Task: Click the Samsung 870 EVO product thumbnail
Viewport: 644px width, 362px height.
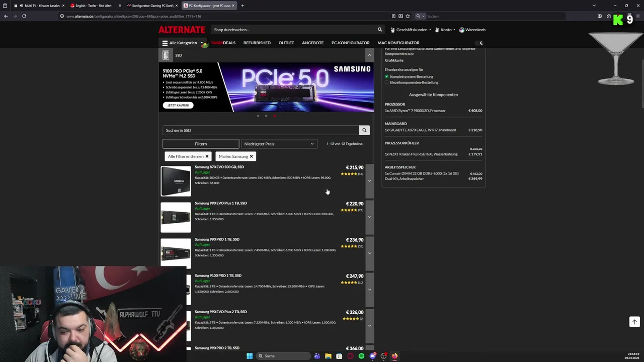Action: pos(176,181)
